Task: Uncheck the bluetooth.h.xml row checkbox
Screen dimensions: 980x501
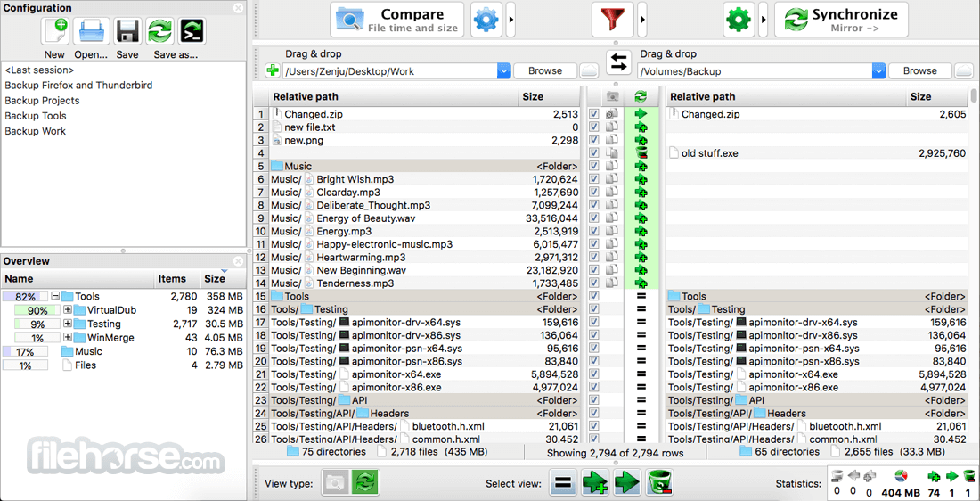Action: (594, 426)
